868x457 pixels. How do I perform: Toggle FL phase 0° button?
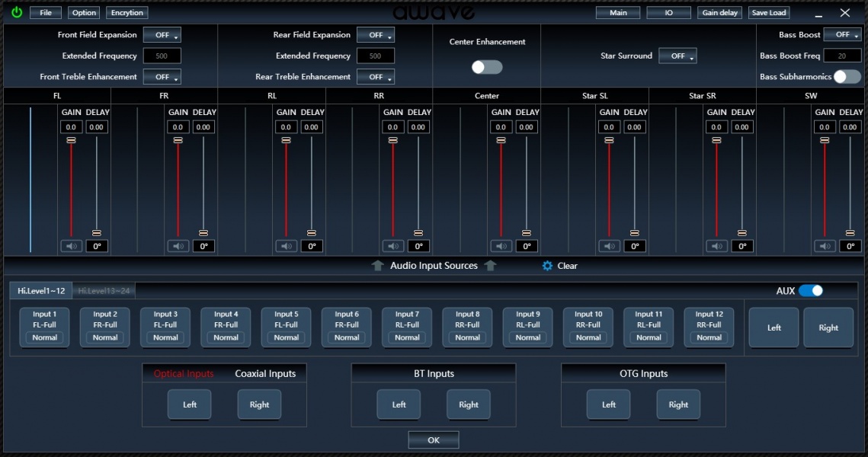[97, 246]
